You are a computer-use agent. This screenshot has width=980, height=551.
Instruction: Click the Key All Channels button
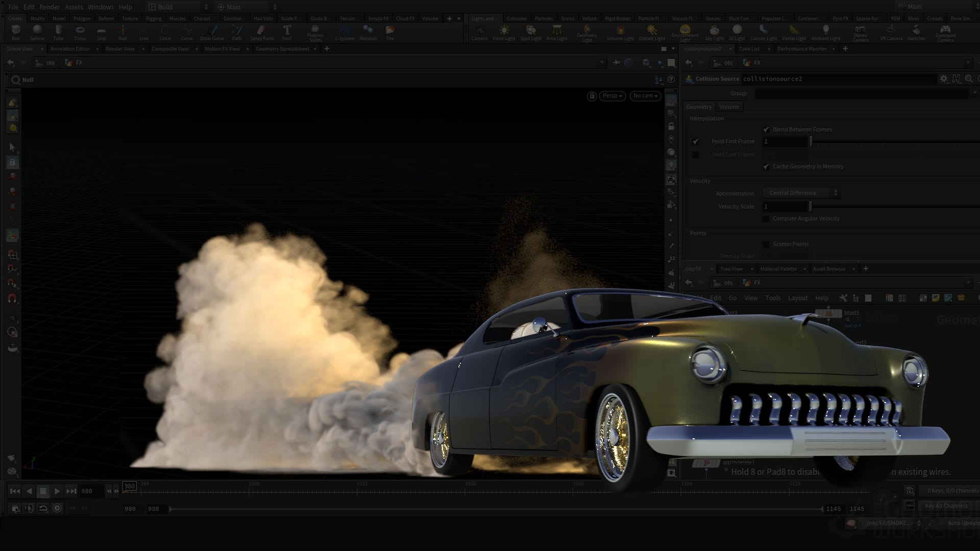pos(946,506)
